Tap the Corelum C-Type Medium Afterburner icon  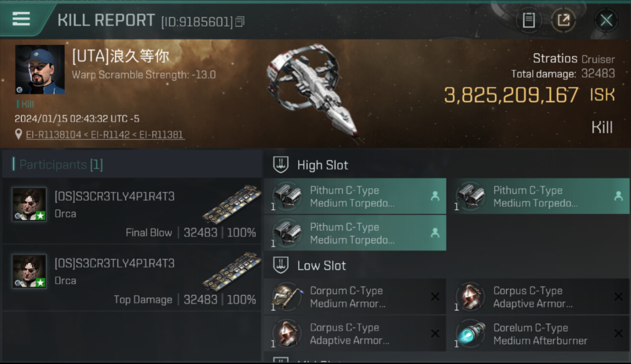(x=471, y=334)
